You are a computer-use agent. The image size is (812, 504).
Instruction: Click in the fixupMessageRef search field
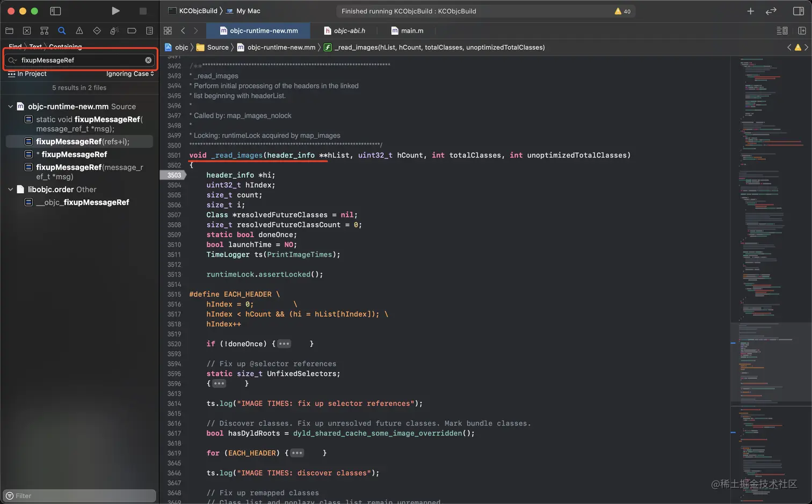(x=81, y=60)
